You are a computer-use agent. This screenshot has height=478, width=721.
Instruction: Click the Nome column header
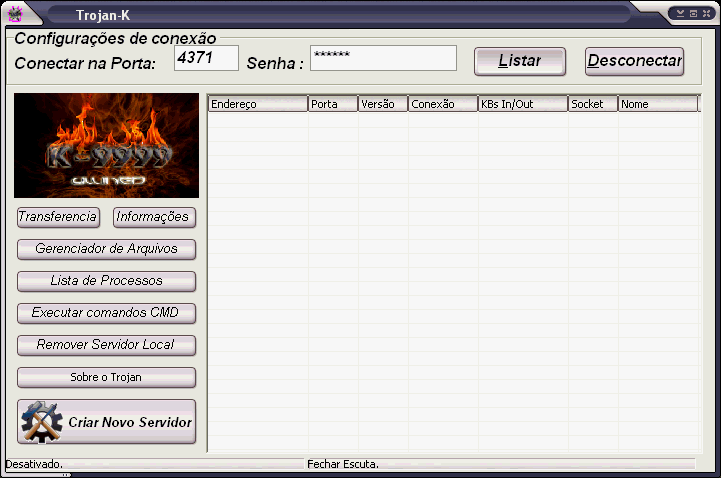coord(656,104)
